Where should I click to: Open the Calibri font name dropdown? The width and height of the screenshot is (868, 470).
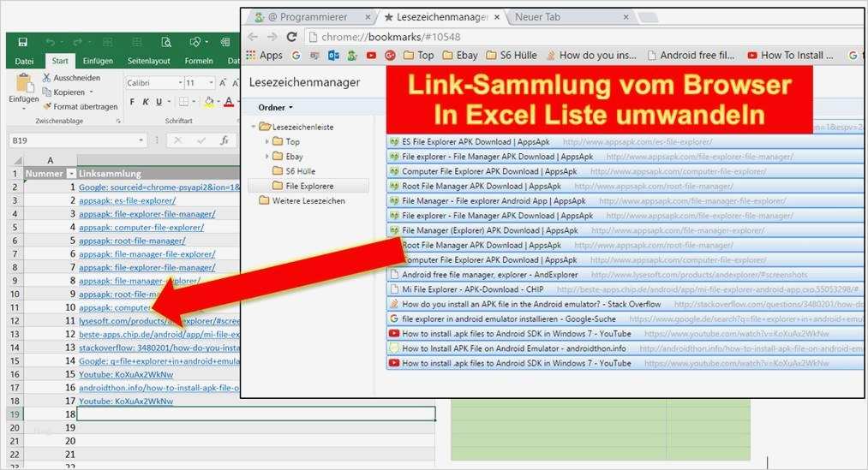(181, 82)
